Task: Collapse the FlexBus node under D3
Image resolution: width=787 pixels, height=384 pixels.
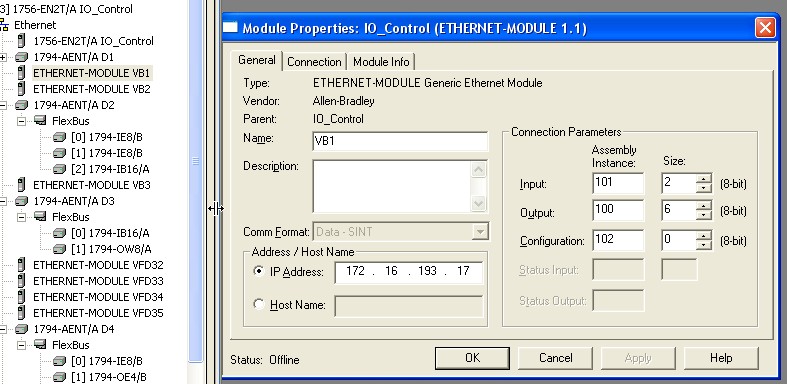Action: coord(21,217)
